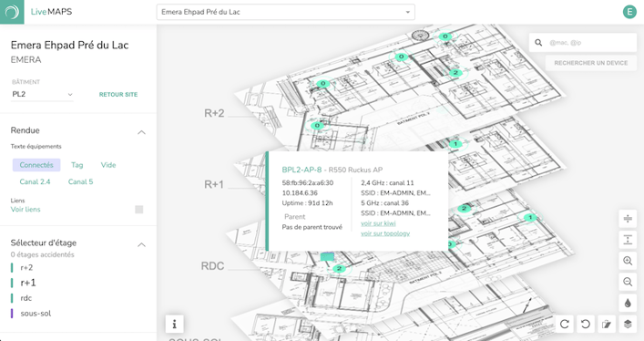Click the "Emera Ehpad Pré du Lac" sidebar heading
The height and width of the screenshot is (341, 644).
[69, 45]
